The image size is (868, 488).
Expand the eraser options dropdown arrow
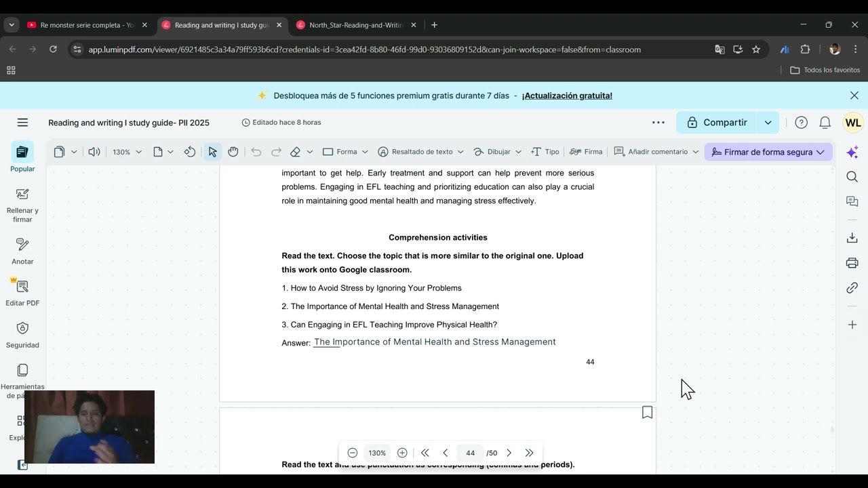[x=310, y=152]
